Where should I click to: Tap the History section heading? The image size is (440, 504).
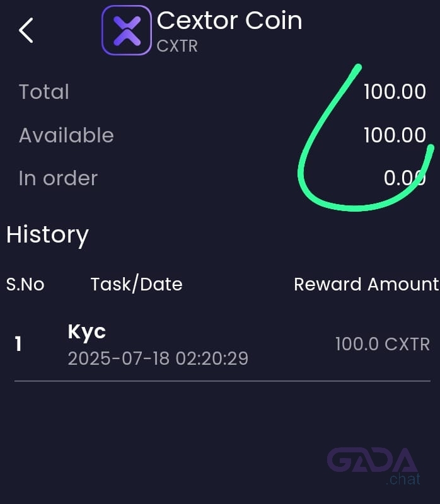coord(48,235)
